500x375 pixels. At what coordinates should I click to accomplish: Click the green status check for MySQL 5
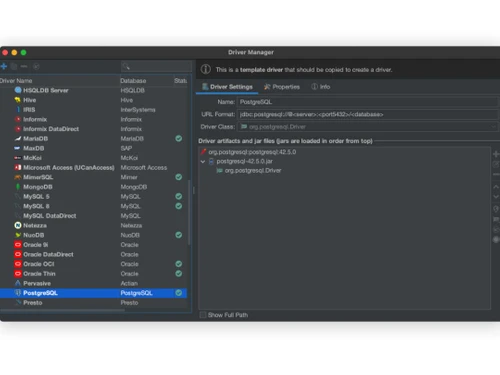pos(179,196)
